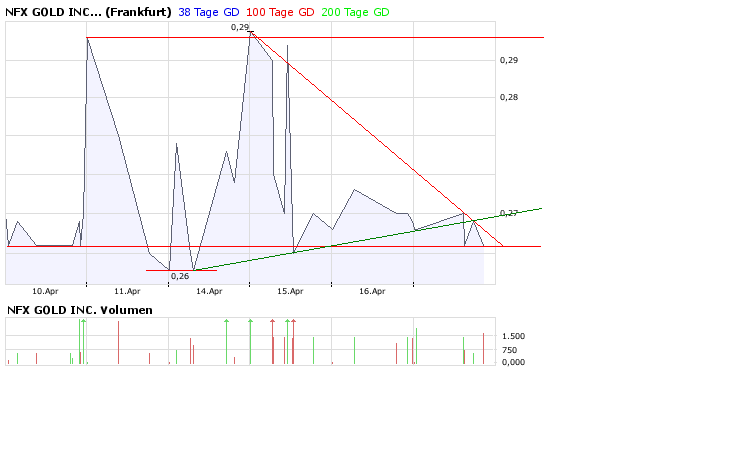738x475 pixels.
Task: Click the NFX GOLD INC... (Frankfurt) title
Action: (88, 12)
